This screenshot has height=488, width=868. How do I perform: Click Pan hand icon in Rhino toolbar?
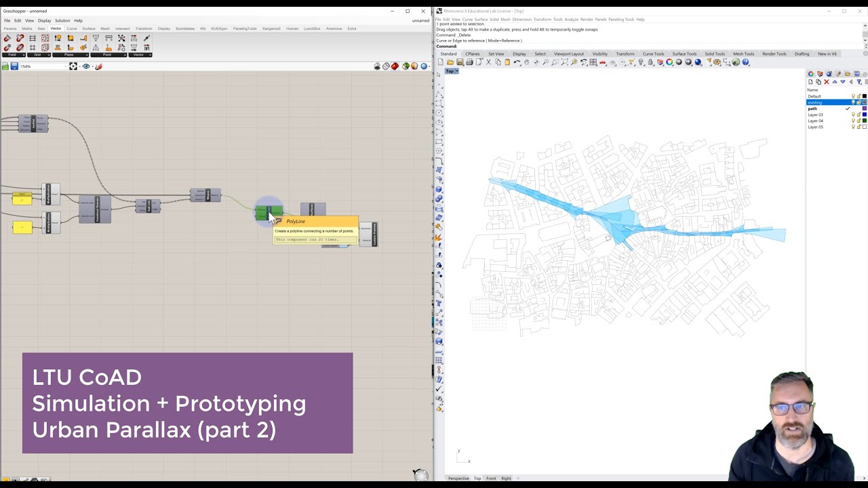point(526,62)
